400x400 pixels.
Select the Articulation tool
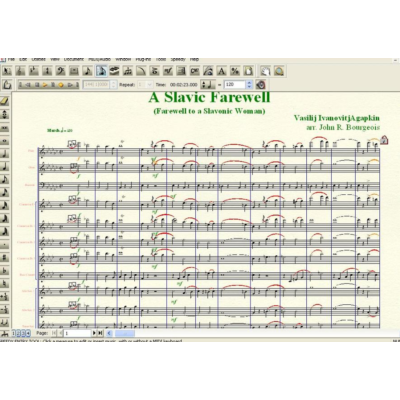154,71
